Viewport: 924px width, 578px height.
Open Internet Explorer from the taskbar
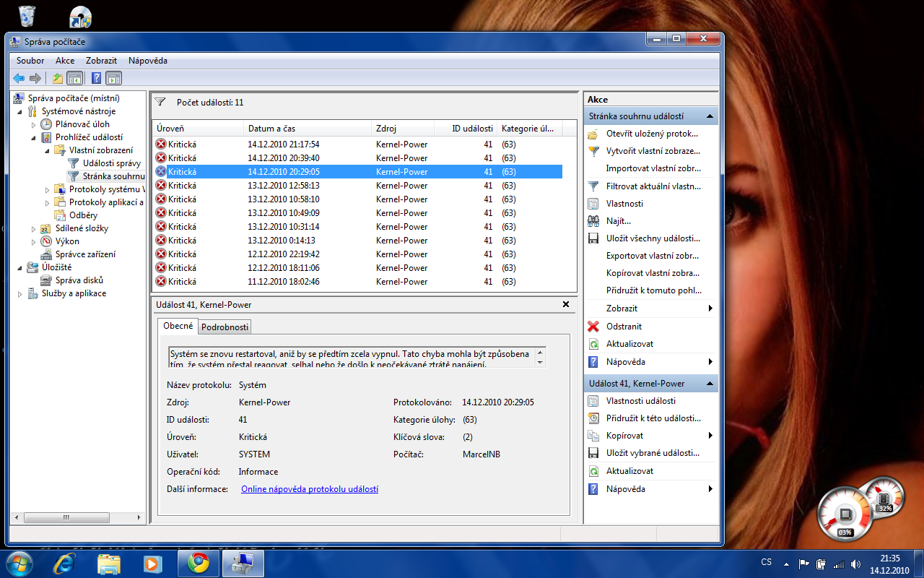64,562
